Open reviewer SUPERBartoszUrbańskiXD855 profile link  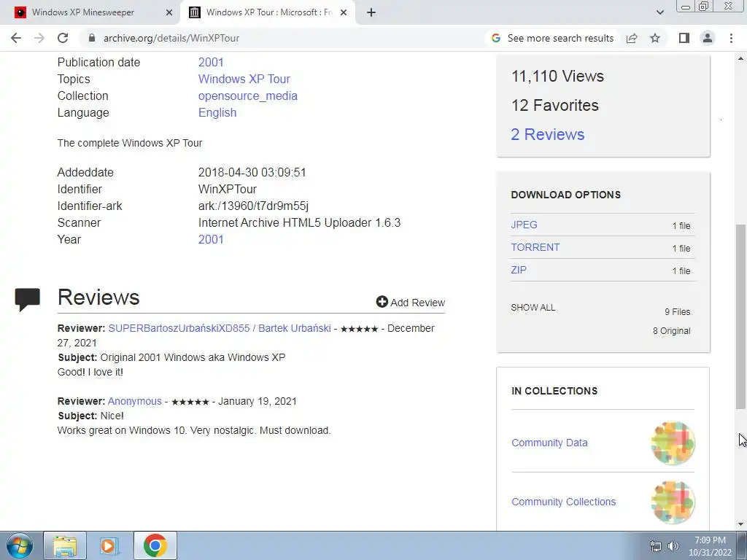tap(219, 329)
